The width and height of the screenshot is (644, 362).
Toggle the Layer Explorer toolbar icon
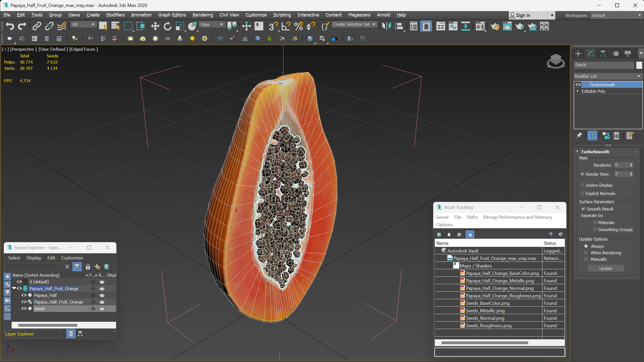tap(426, 26)
